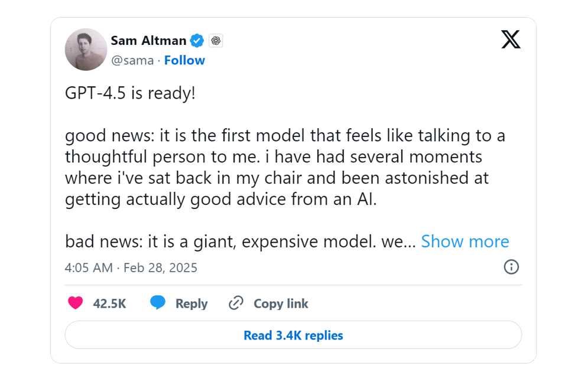
Task: Click the "GPT-4.5 is ready!" headline text
Action: pos(130,94)
